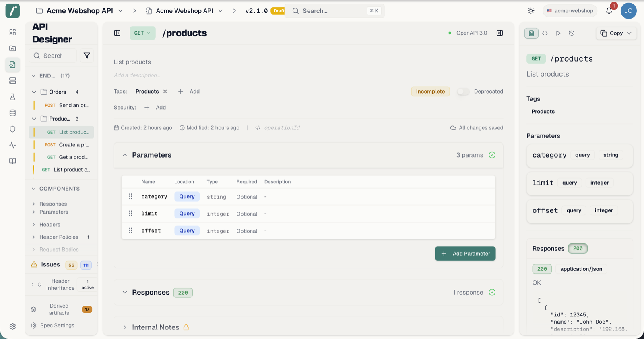Focus the top Search field
644x339 pixels.
tap(335, 11)
